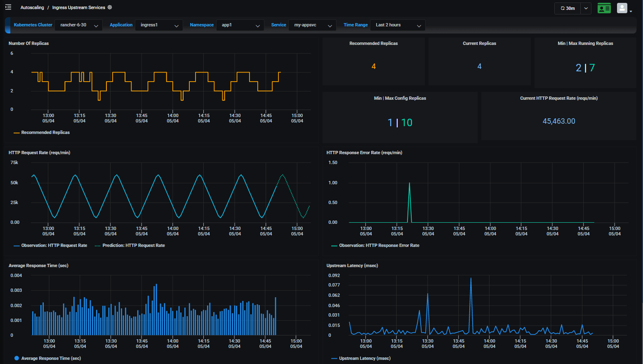This screenshot has width=643, height=364.
Task: Click the HTTP Response Error Rate panel title
Action: (x=364, y=153)
